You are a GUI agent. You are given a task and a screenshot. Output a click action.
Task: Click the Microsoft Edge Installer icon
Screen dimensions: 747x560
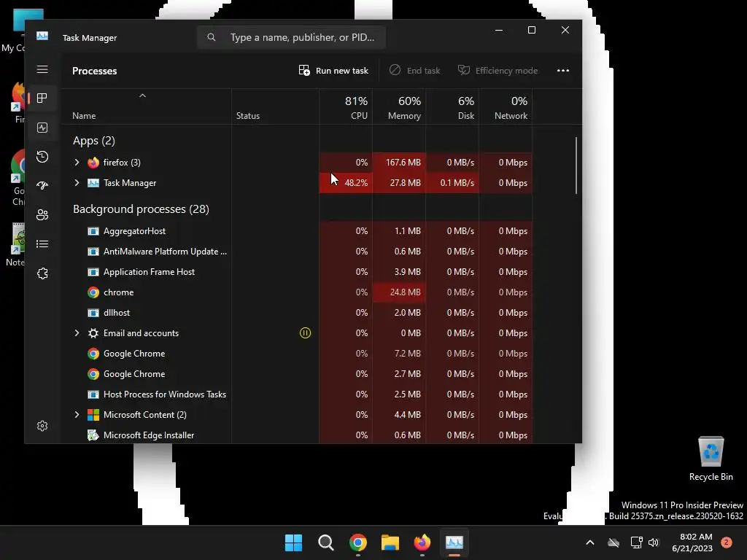(93, 435)
